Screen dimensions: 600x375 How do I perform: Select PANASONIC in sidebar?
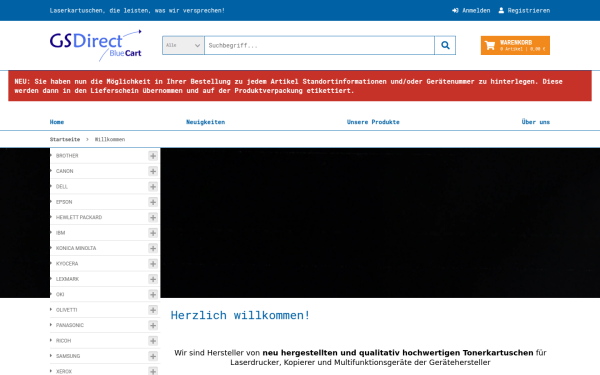[70, 325]
